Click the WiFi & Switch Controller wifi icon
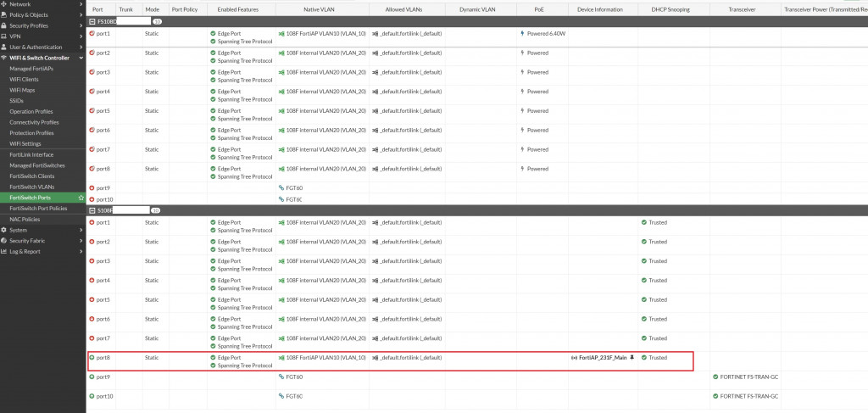The image size is (868, 413). (x=4, y=58)
